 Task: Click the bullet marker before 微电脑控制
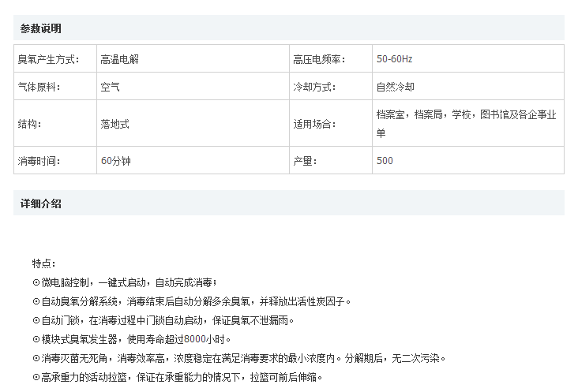pos(36,282)
